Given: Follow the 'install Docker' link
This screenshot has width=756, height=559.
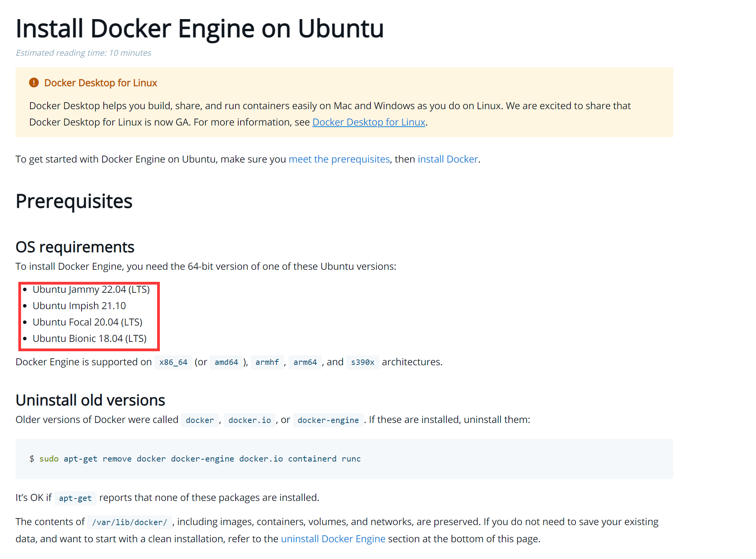Looking at the screenshot, I should pos(448,159).
